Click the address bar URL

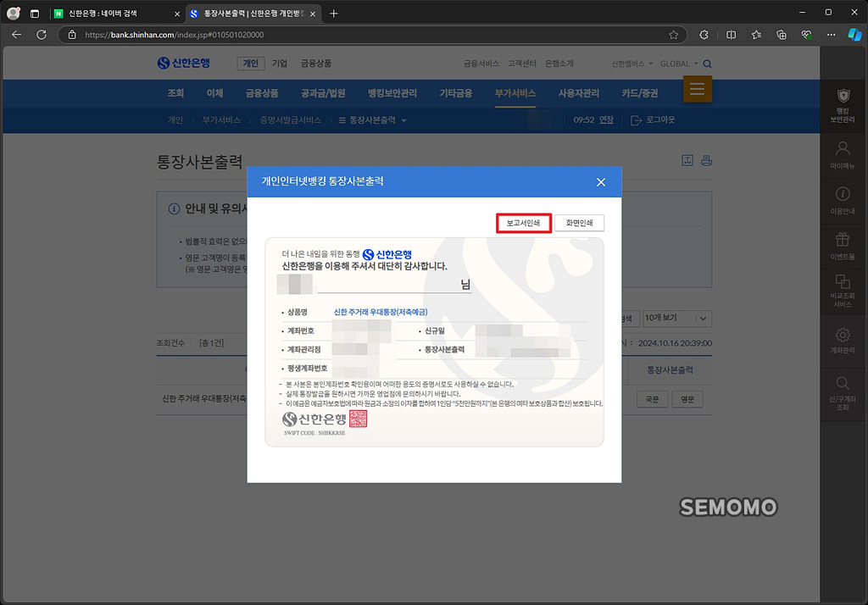[174, 35]
